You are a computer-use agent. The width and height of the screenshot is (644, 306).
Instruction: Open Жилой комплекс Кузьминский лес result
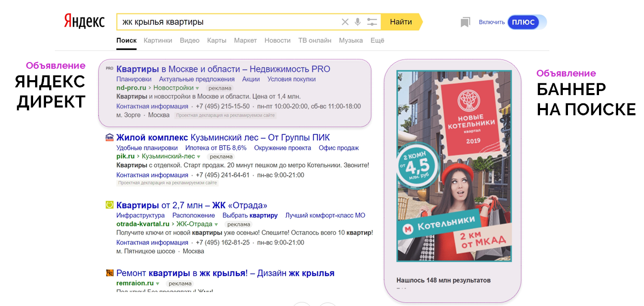223,137
